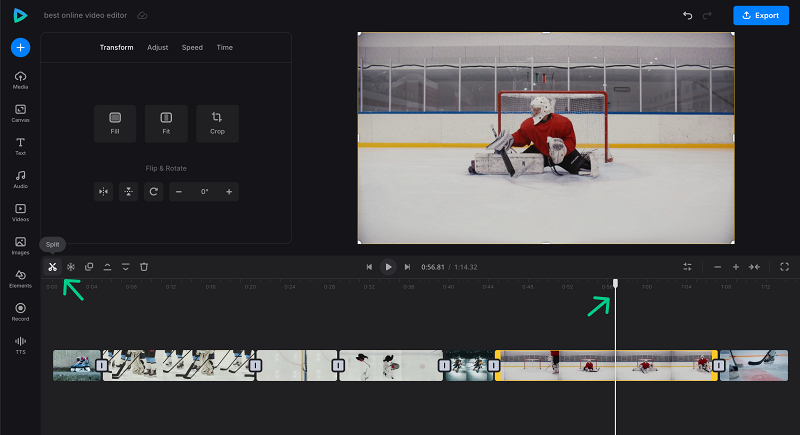Click the rotation angle 0° field
This screenshot has width=800, height=435.
204,192
